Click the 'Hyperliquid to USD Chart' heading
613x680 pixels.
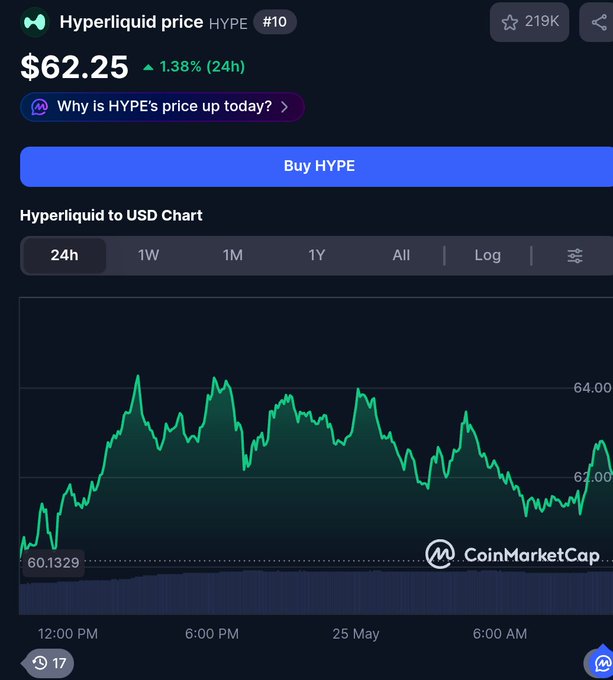(x=111, y=216)
